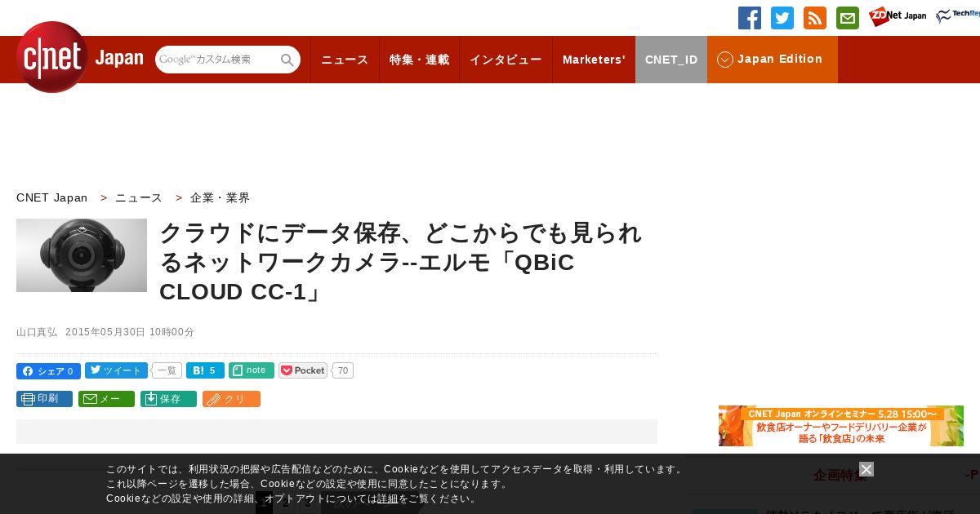The image size is (980, 514).
Task: Click the ツイート button
Action: pyautogui.click(x=116, y=370)
